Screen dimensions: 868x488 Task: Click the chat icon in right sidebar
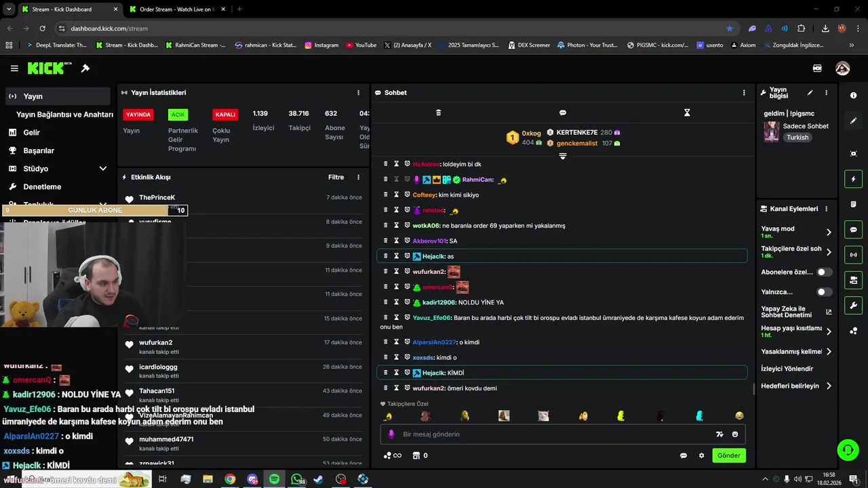pos(853,230)
